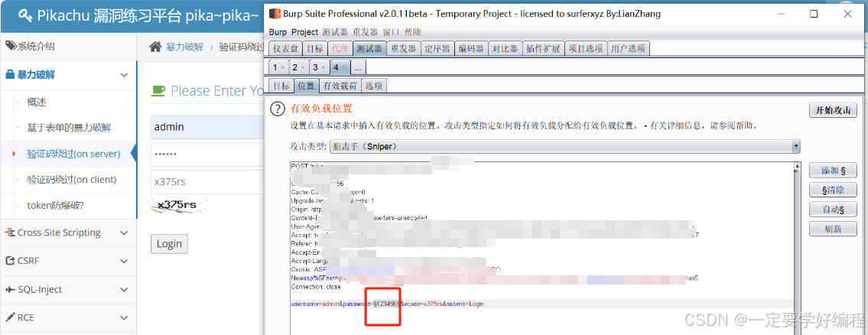Click the home icon in the breadcrumb
868x335 pixels.
coord(155,47)
